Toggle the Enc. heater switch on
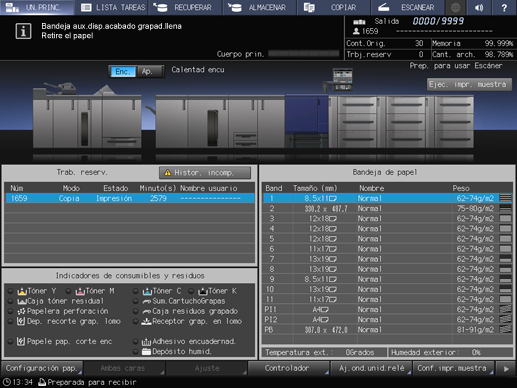517x388 pixels. 123,71
